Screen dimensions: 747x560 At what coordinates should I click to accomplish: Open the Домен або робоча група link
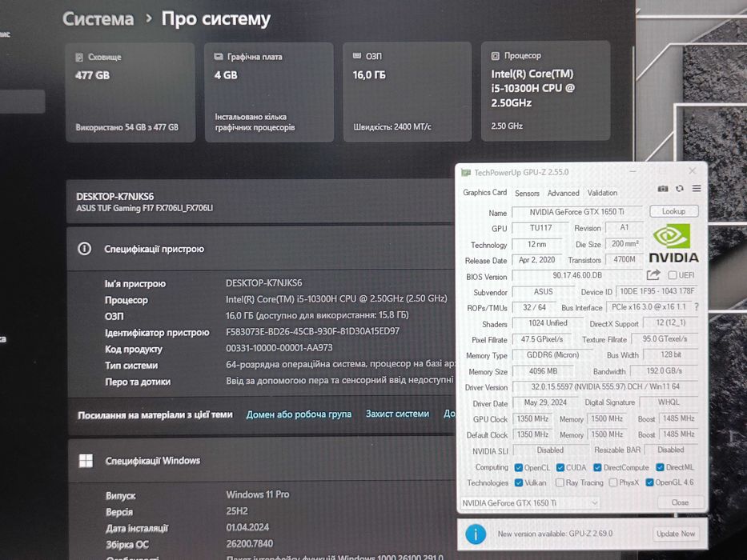tap(299, 414)
